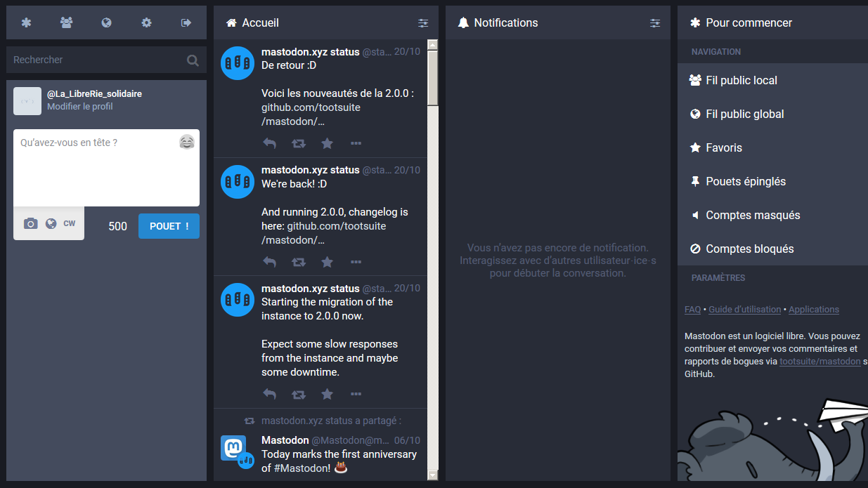Favourite the "De retour :D" post
Viewport: 868px width, 488px height.
pos(327,143)
